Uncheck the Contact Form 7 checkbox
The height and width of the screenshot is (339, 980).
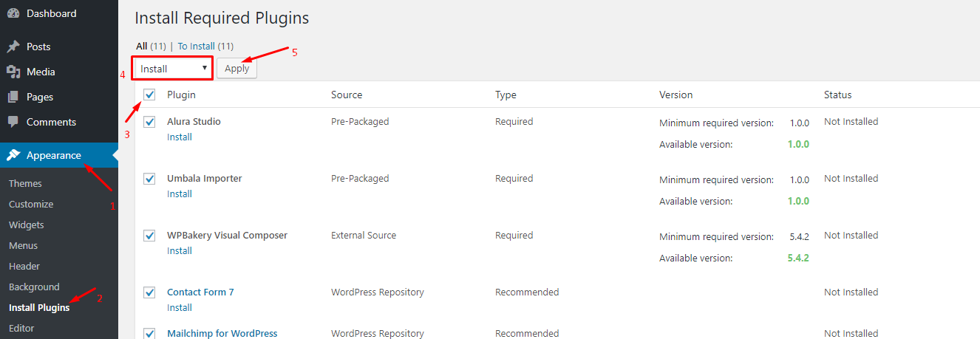[150, 292]
